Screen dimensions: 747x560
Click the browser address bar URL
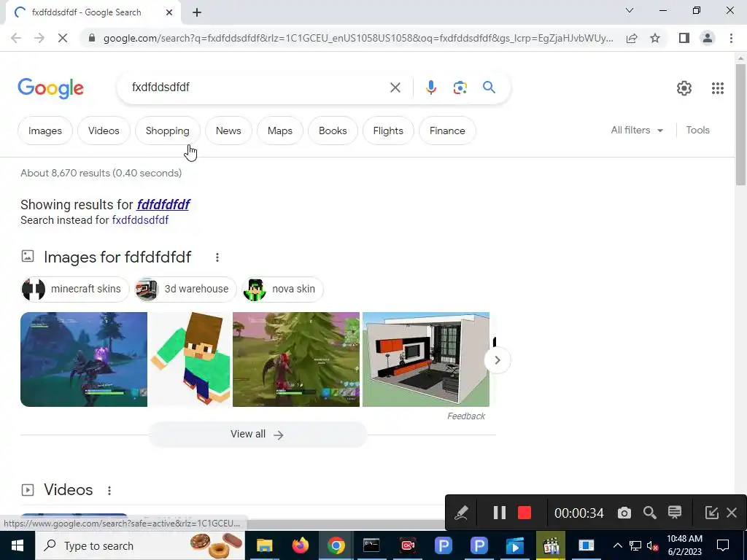pyautogui.click(x=358, y=38)
